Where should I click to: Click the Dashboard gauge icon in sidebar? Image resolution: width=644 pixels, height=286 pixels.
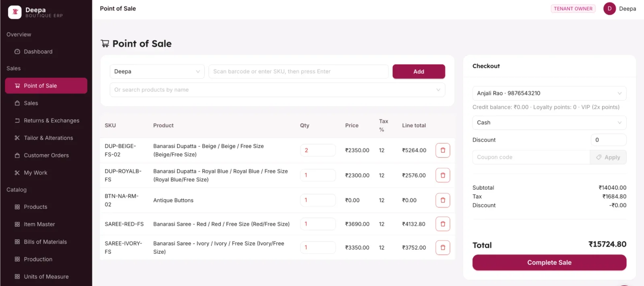[x=17, y=52]
